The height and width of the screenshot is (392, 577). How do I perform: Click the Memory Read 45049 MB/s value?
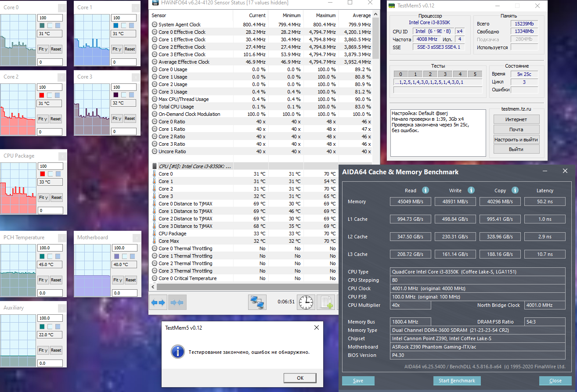[411, 201]
